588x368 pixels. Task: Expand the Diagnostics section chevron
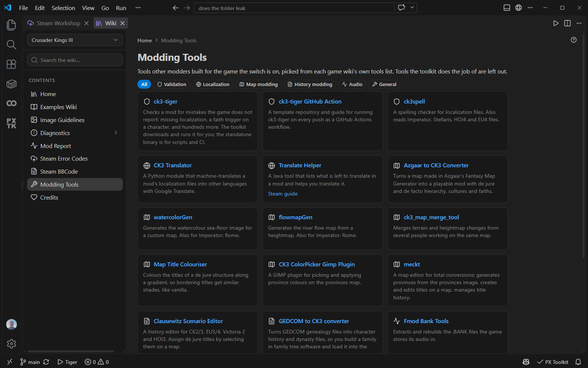tap(116, 133)
